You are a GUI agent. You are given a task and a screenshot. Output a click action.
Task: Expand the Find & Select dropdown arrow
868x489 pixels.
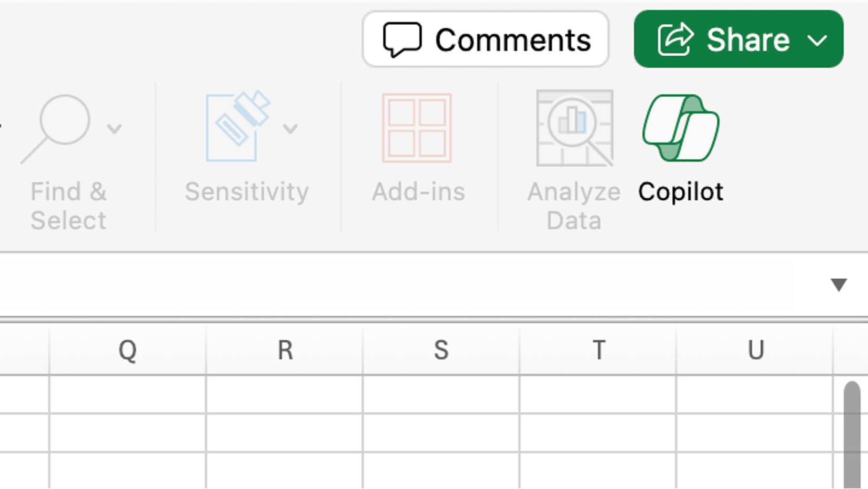[x=115, y=128]
